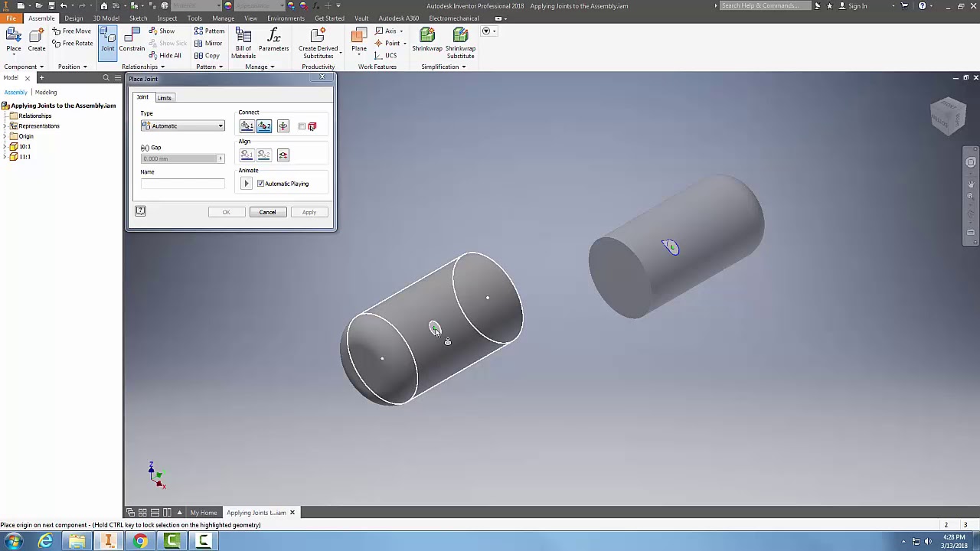Click Create Derived Substitutes
The width and height of the screenshot is (980, 551).
[x=318, y=43]
